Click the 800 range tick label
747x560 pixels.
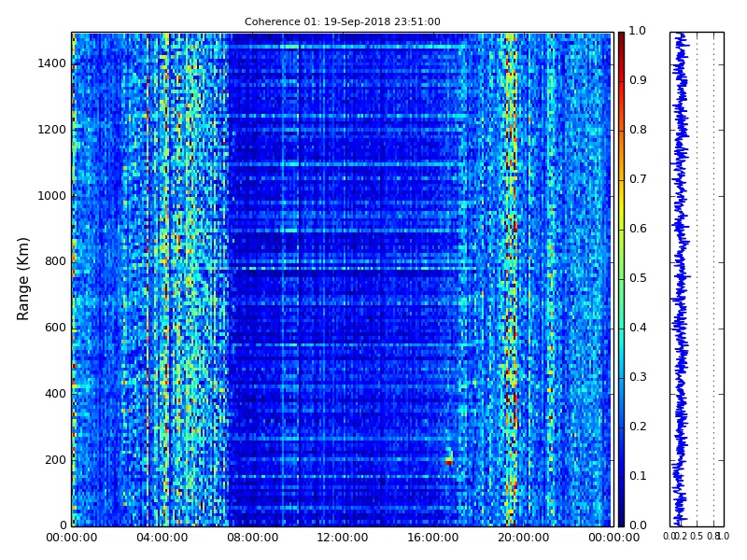point(55,261)
